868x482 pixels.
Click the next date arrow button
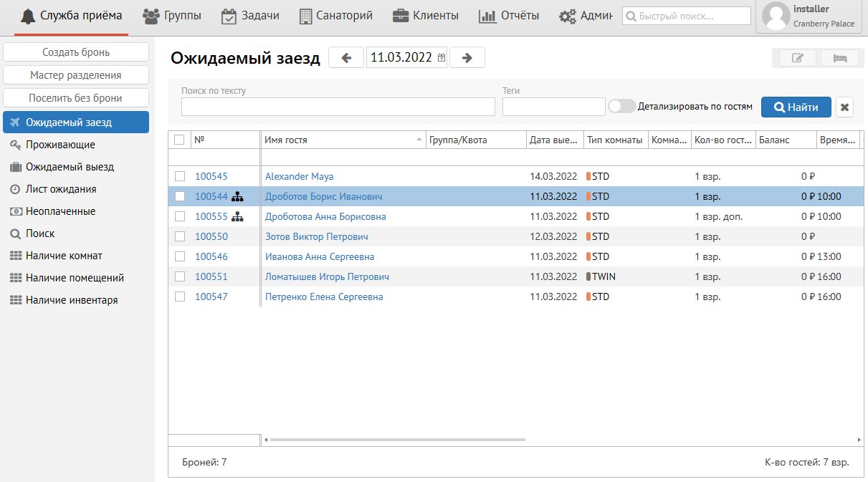[467, 58]
